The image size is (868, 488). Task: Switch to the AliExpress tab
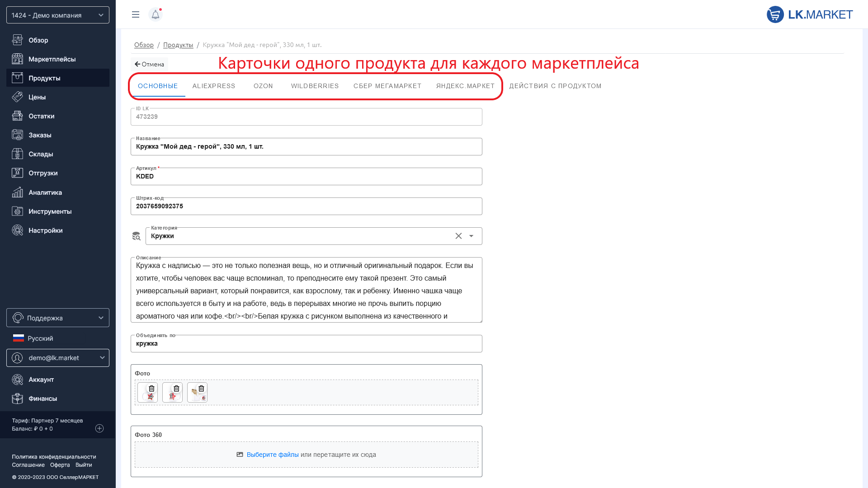214,86
